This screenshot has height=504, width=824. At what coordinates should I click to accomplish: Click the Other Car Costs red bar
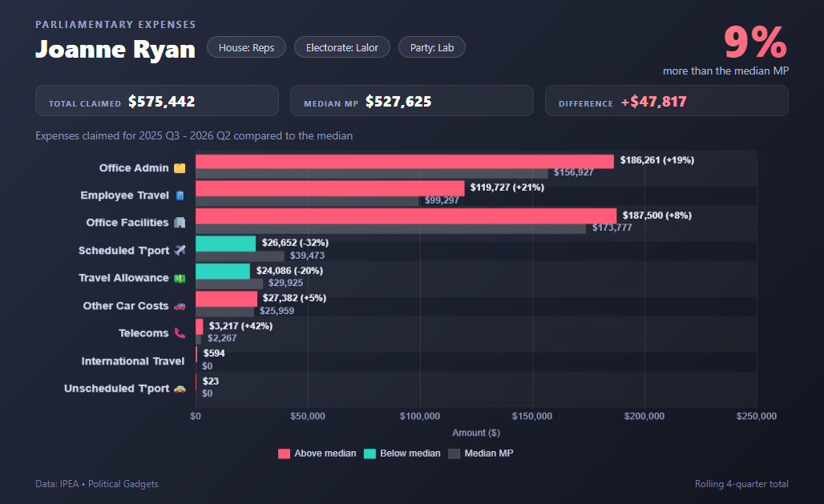tap(227, 299)
